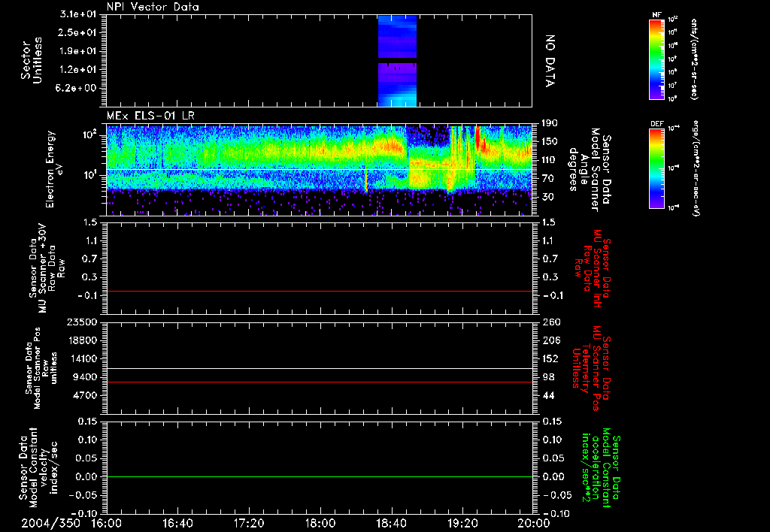Viewport: 770px width, 532px height.
Task: Click the red line in Scanner Pos panel
Action: click(319, 382)
